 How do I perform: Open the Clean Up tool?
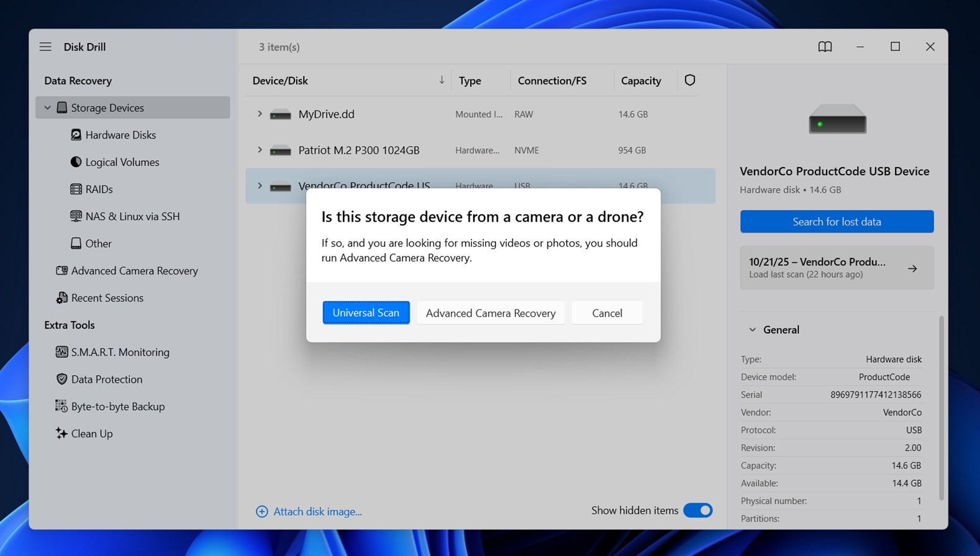[x=91, y=434]
